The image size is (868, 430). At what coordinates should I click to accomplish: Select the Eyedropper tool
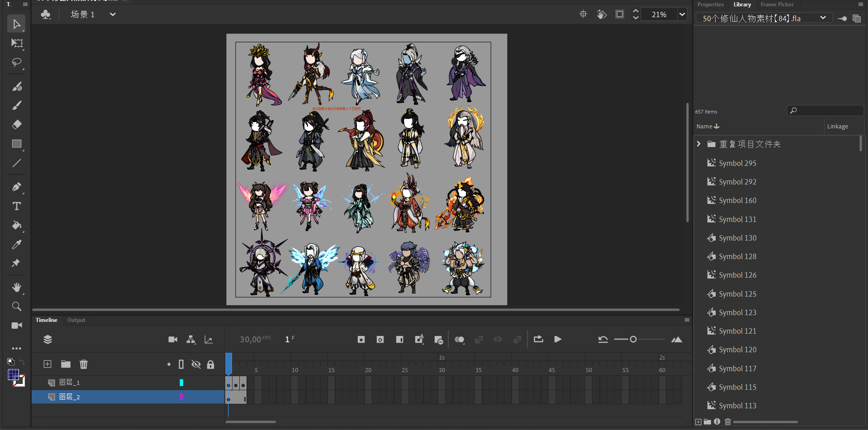click(x=17, y=245)
